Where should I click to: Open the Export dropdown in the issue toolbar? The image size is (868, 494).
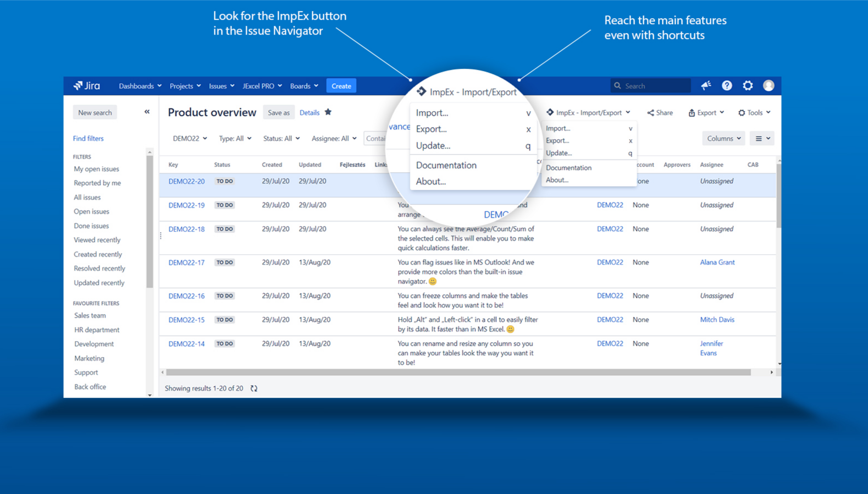706,113
